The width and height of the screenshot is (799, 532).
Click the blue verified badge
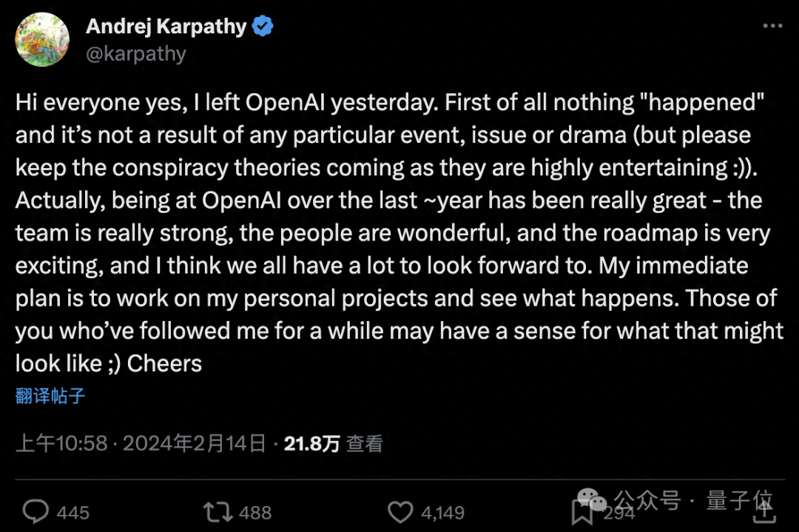tap(263, 27)
